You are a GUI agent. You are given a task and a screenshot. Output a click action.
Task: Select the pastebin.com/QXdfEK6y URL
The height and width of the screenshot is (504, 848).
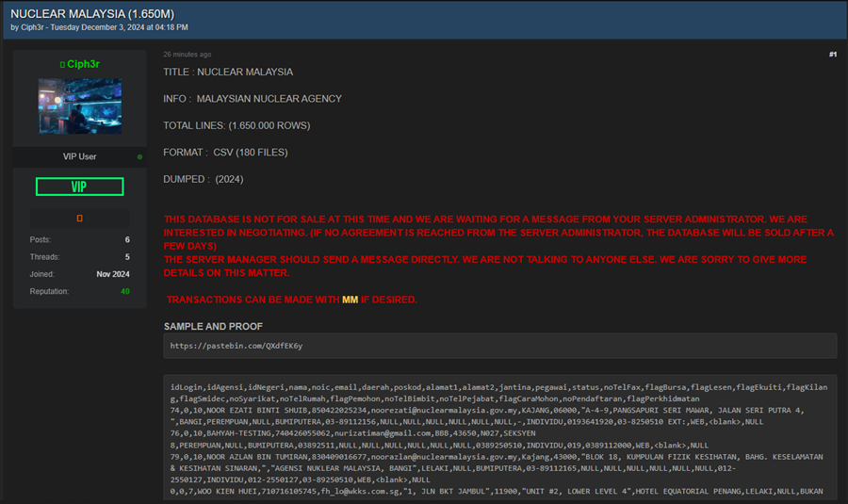[236, 346]
